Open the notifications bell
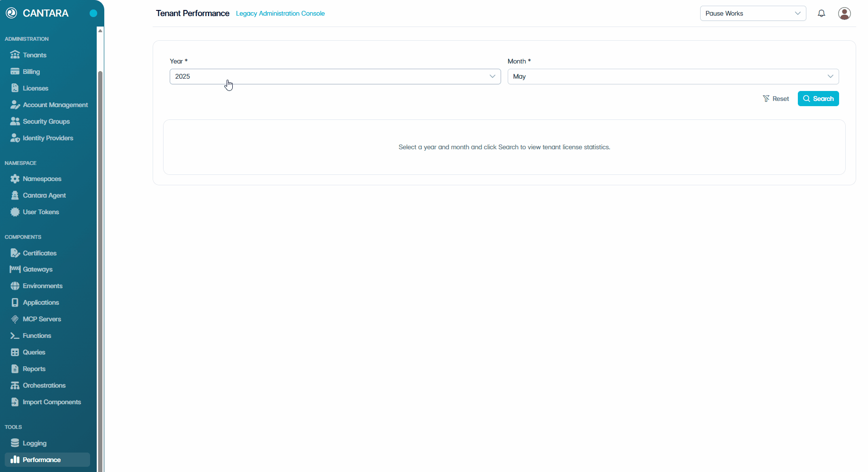 point(822,13)
